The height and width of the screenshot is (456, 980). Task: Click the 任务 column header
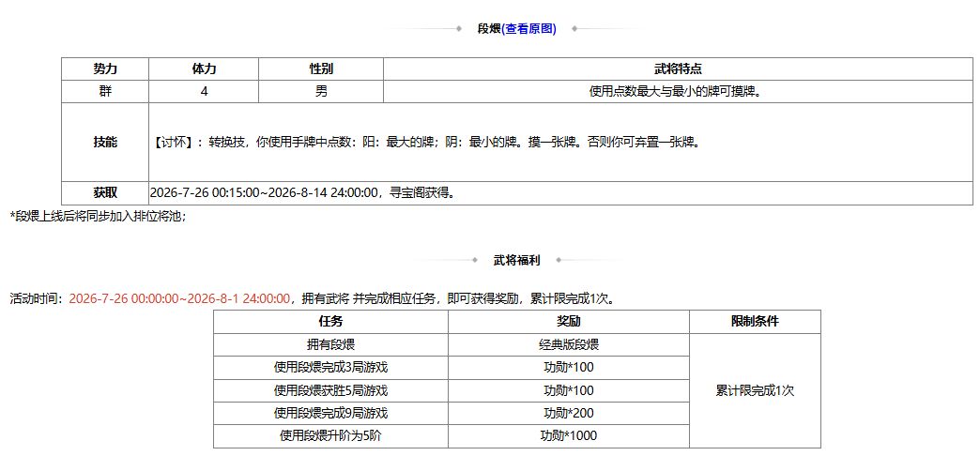pos(330,322)
